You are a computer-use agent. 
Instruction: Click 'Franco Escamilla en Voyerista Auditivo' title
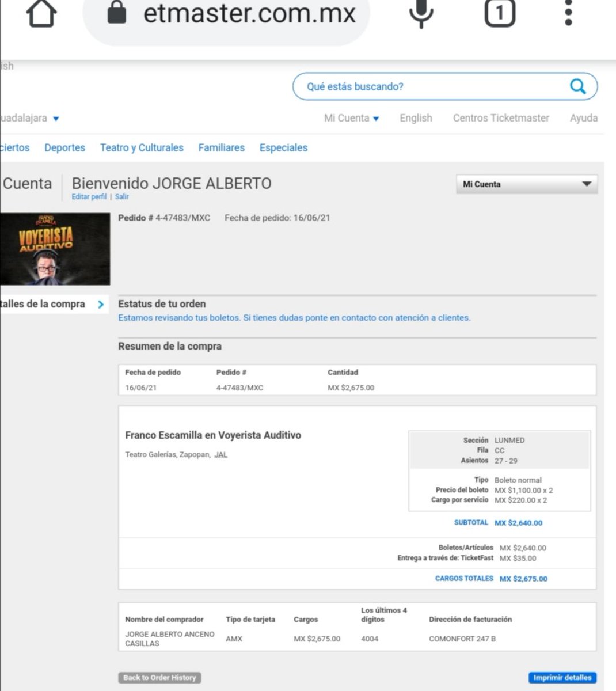click(213, 435)
